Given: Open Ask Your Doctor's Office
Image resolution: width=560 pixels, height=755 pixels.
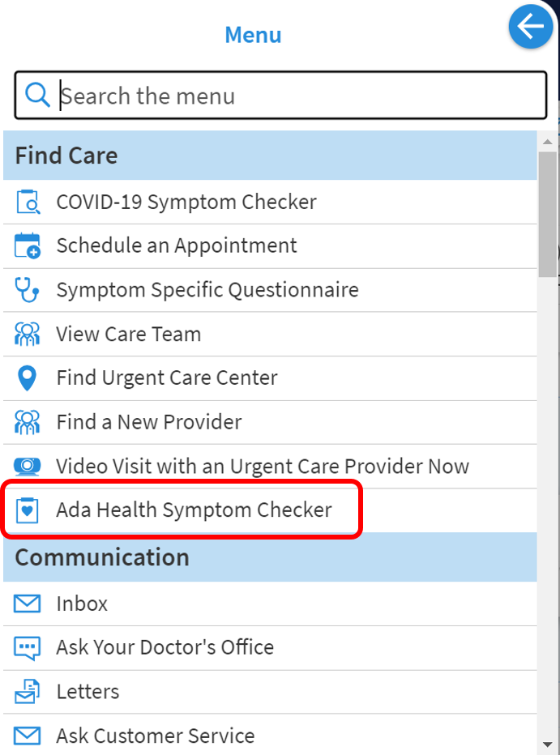Looking at the screenshot, I should tap(166, 647).
